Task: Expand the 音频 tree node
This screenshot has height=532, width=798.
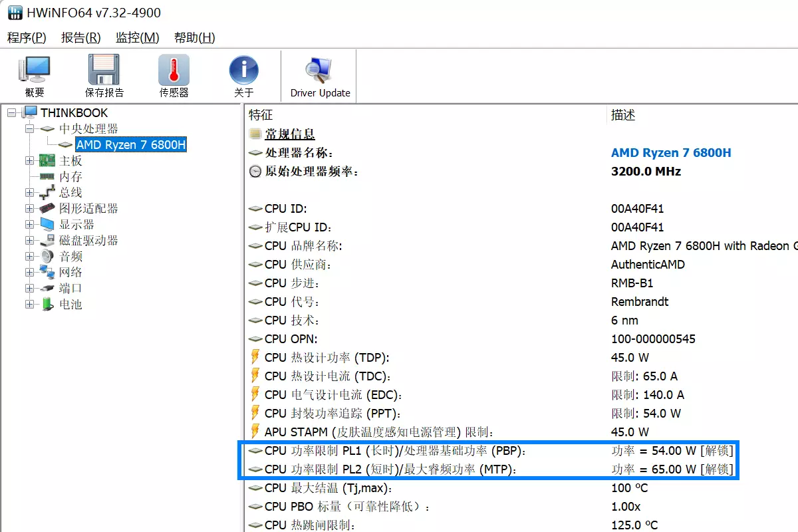Action: [29, 257]
